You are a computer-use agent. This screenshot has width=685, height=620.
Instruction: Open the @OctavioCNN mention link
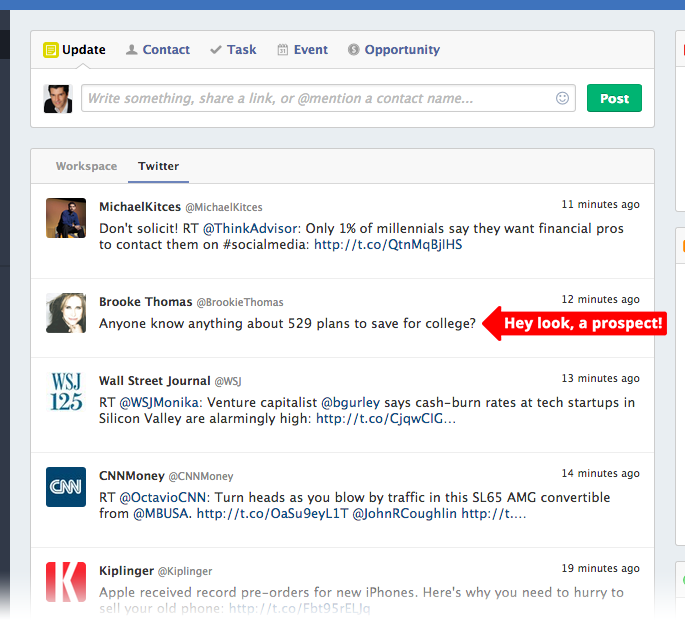tap(165, 498)
